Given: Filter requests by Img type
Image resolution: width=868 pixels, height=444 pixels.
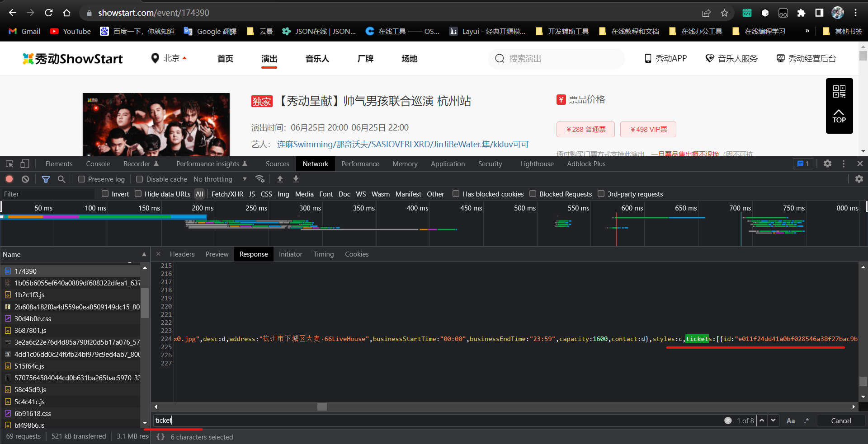Looking at the screenshot, I should 283,194.
